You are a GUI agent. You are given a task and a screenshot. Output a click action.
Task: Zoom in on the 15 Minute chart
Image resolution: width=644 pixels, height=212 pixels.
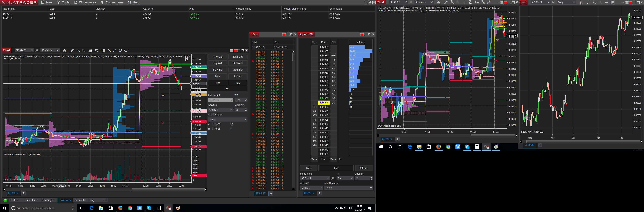point(78,50)
